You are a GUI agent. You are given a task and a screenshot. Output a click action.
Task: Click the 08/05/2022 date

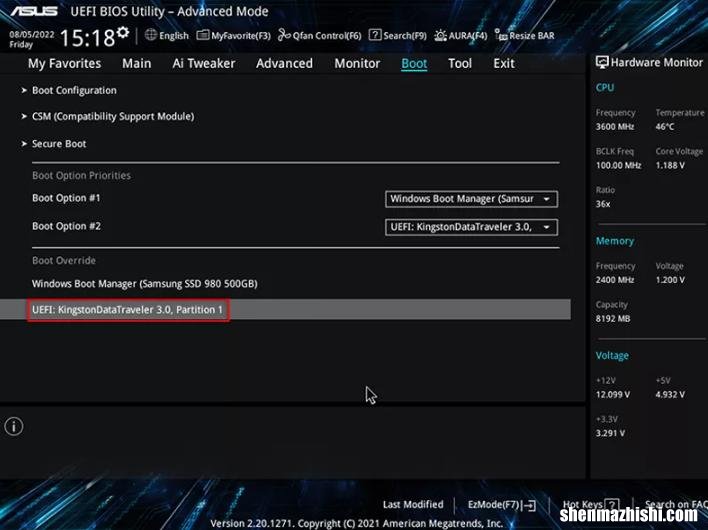(32, 35)
